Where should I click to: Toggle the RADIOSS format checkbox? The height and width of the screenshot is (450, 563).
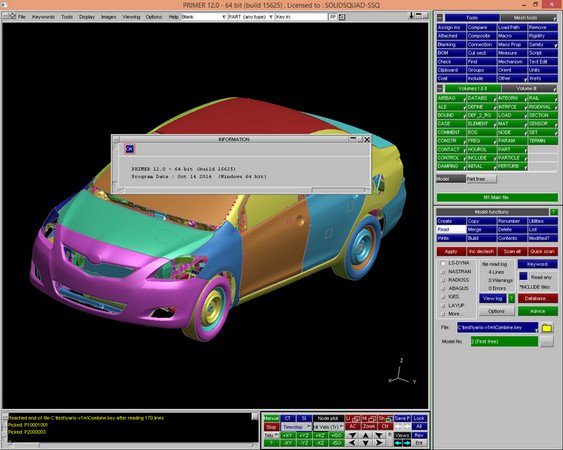click(x=443, y=280)
